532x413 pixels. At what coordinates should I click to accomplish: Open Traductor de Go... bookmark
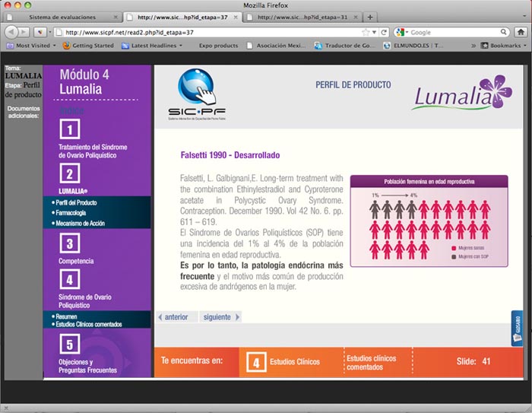[x=345, y=46]
